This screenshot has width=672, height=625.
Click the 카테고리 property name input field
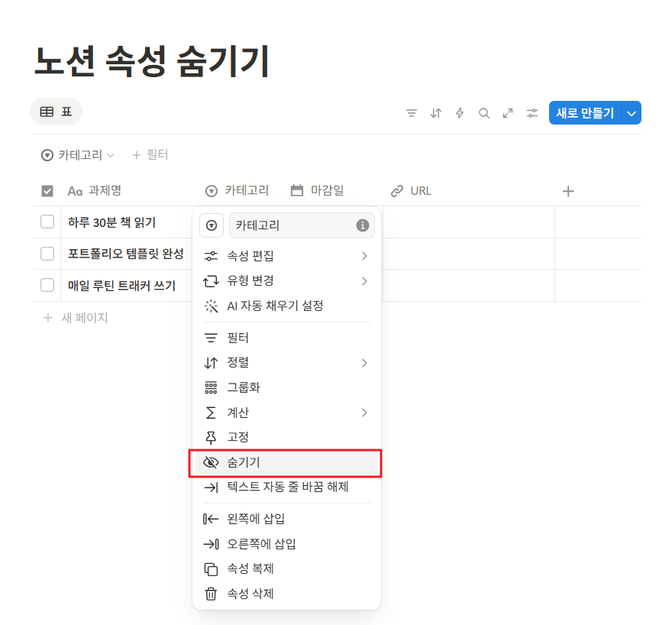click(x=298, y=225)
